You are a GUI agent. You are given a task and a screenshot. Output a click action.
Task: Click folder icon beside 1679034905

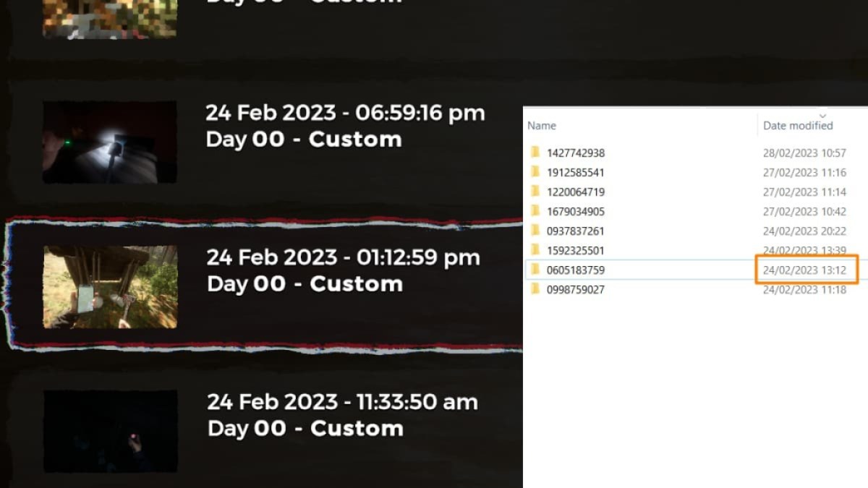click(535, 211)
